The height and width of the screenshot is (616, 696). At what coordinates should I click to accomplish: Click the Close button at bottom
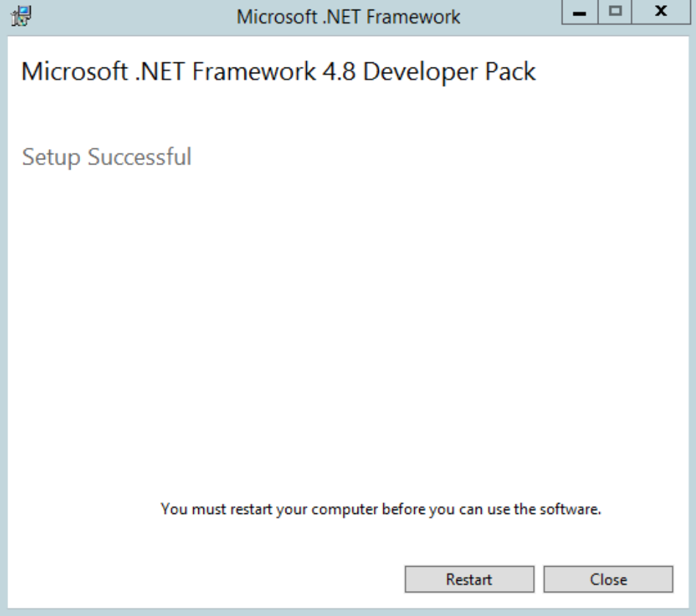tap(608, 579)
